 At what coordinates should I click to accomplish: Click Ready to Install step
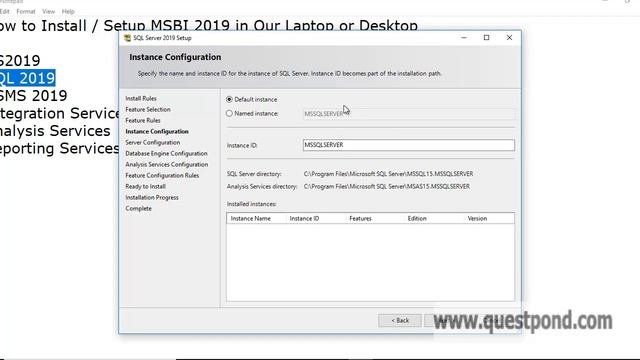pyautogui.click(x=145, y=187)
